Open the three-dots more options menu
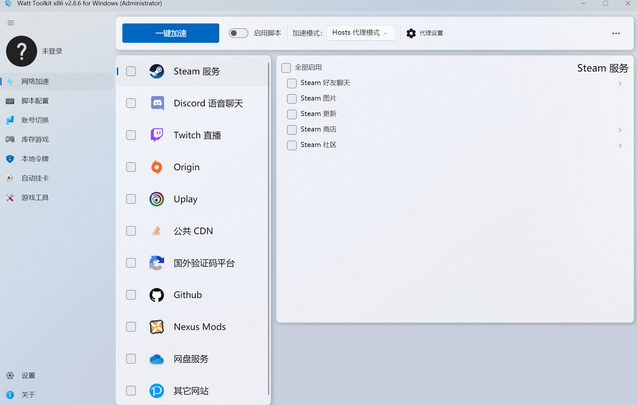637x405 pixels. [x=616, y=33]
